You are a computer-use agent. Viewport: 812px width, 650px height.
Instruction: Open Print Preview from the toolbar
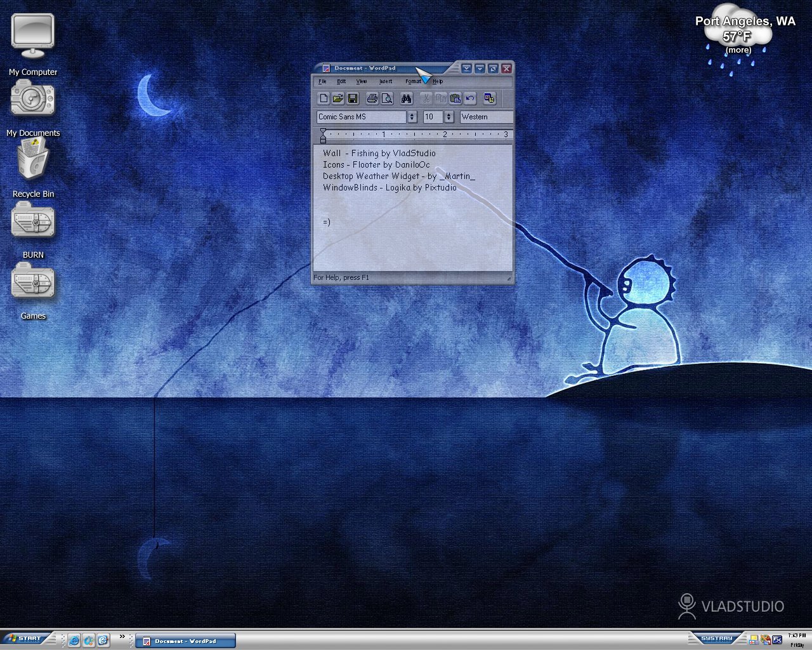click(x=387, y=98)
